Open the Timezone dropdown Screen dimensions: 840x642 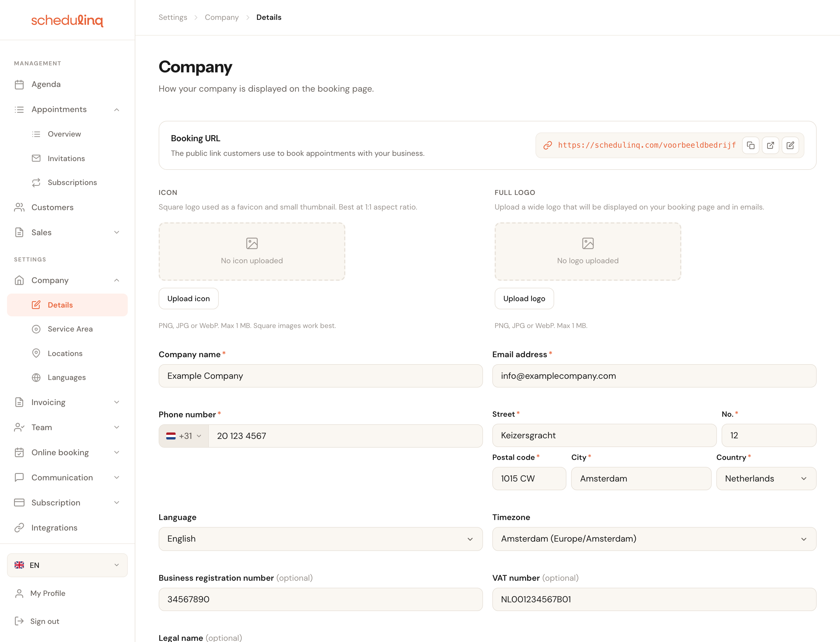(654, 539)
